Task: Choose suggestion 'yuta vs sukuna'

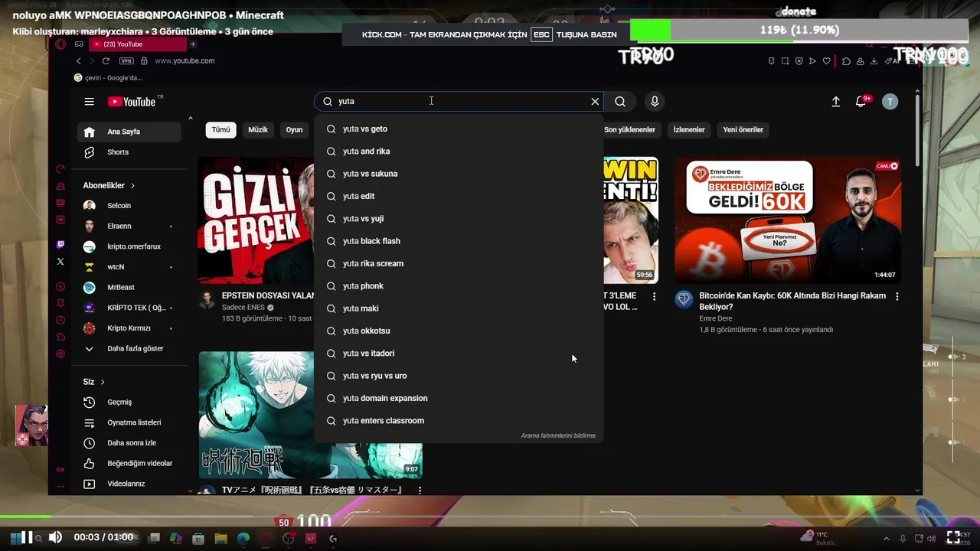Action: click(459, 174)
